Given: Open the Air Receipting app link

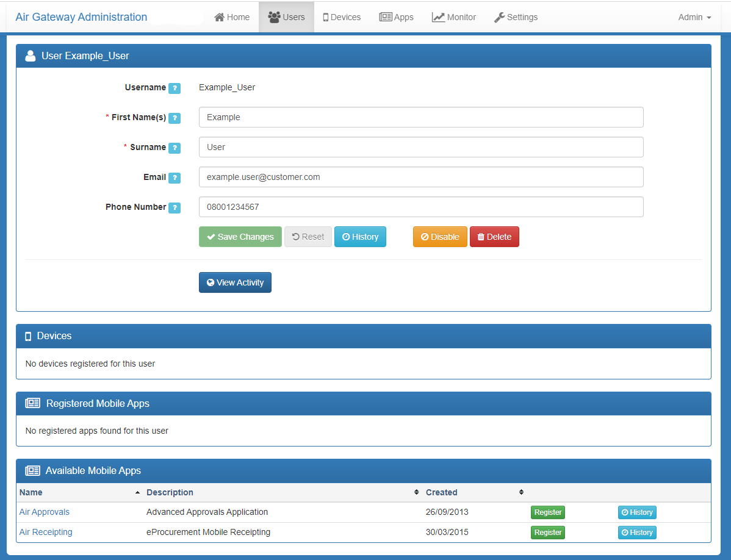Looking at the screenshot, I should pyautogui.click(x=46, y=532).
